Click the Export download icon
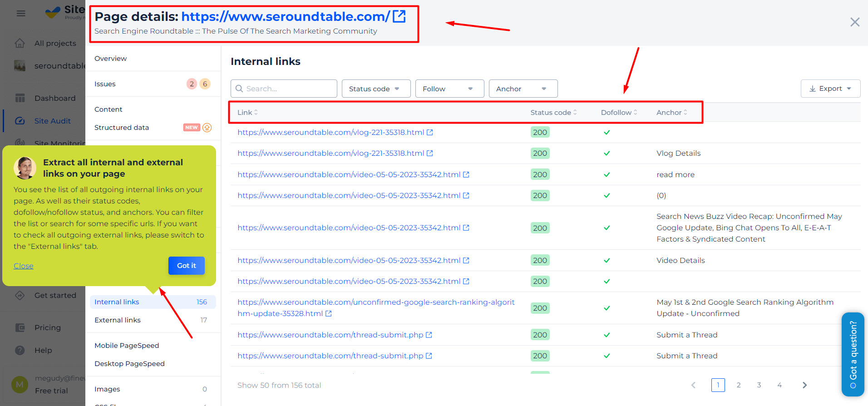Screen dimensions: 868x406 813,89
